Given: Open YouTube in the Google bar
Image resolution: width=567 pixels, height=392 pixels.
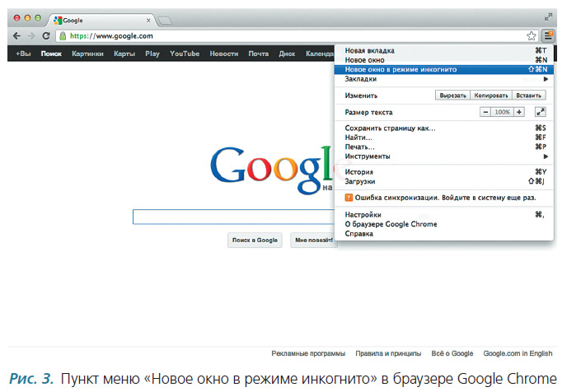Looking at the screenshot, I should [185, 54].
